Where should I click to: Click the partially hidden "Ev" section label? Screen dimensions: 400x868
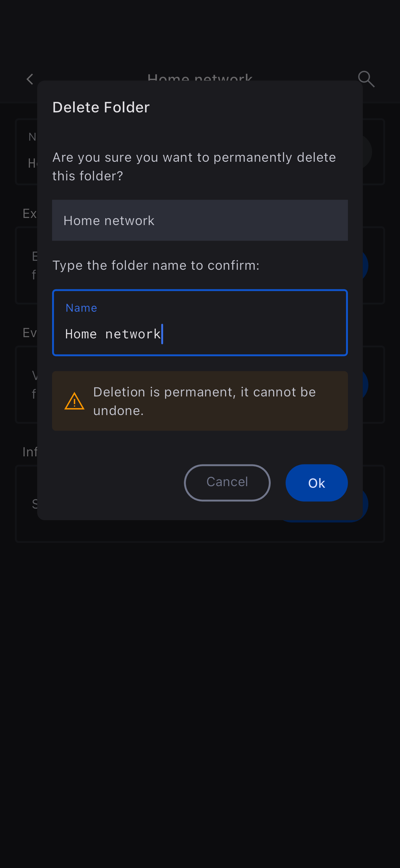29,333
